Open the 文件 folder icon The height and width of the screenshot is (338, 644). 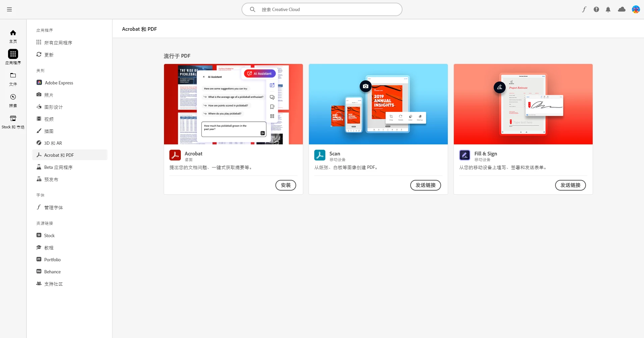click(x=13, y=75)
